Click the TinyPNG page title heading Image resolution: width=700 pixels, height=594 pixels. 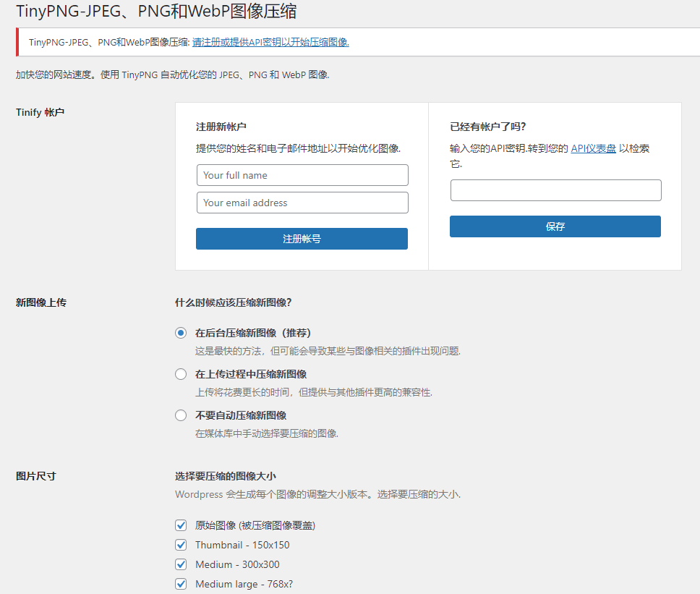pyautogui.click(x=156, y=11)
